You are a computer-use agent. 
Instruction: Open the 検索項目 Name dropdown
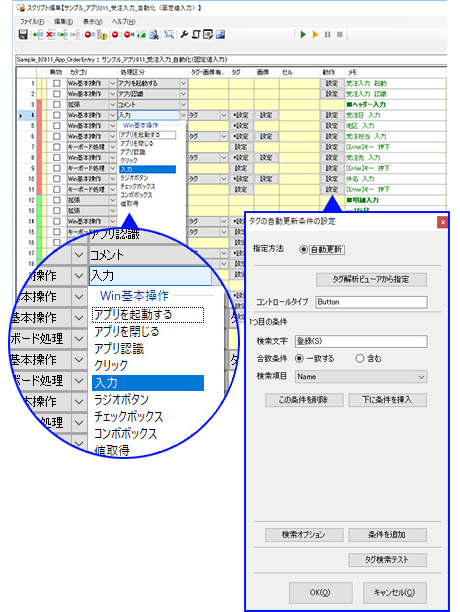(x=361, y=377)
